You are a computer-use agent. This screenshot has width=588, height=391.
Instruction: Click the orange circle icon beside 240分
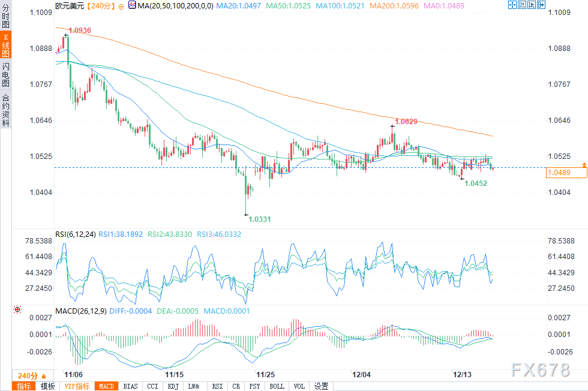click(x=121, y=7)
